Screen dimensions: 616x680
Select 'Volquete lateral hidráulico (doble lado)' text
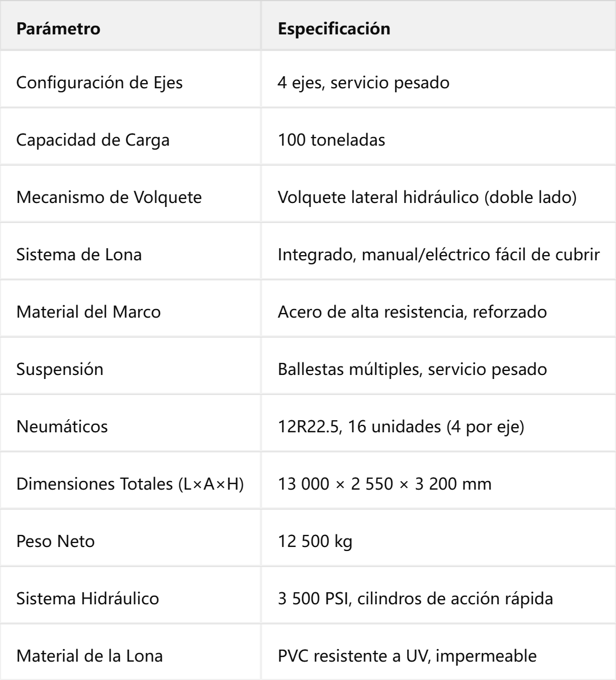(427, 197)
